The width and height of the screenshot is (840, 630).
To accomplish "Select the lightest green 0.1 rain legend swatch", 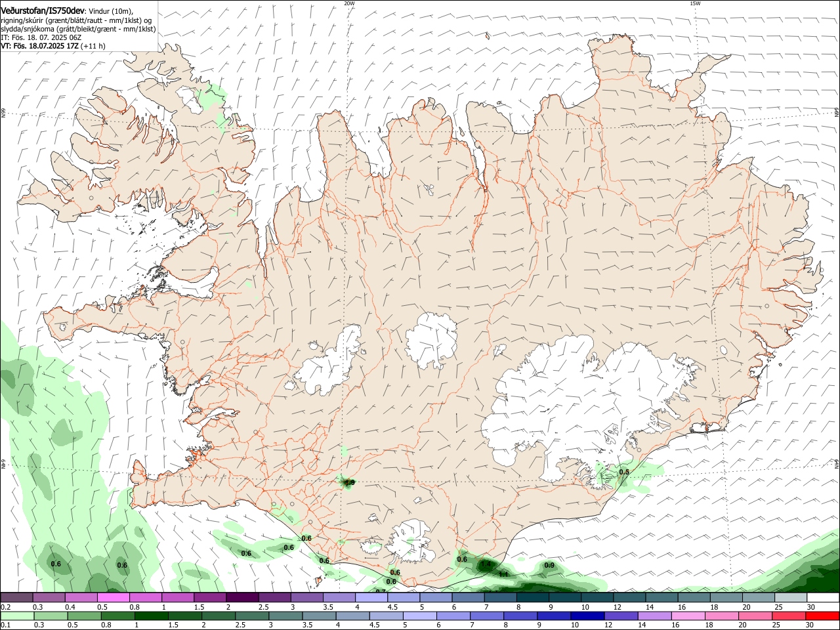I will tap(16, 616).
